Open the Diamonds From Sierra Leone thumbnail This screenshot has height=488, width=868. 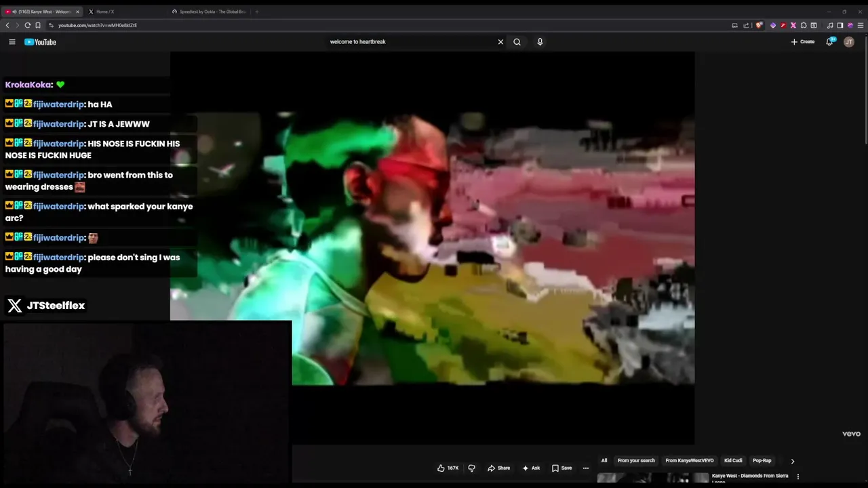[653, 478]
